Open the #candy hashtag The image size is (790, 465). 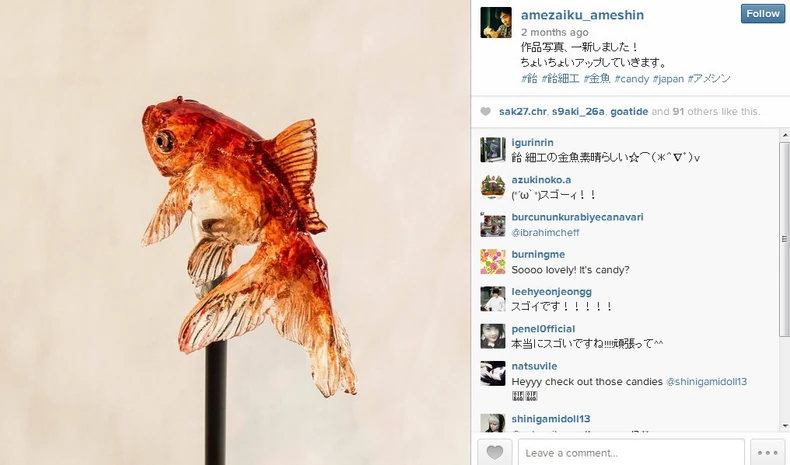tap(632, 79)
